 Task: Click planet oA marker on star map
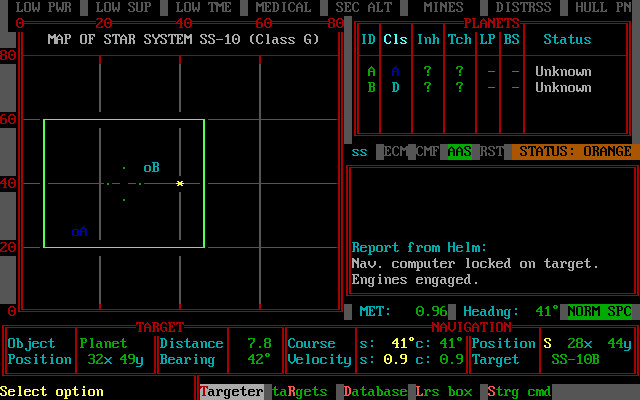pos(80,231)
